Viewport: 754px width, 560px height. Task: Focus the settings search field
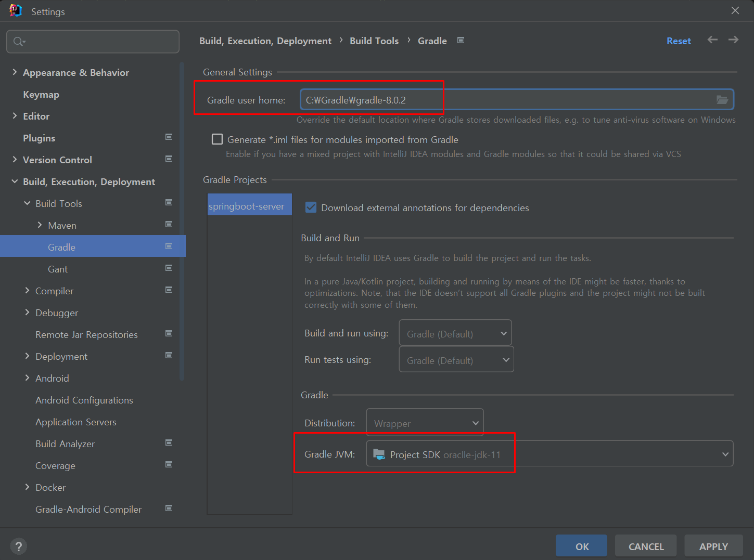[x=93, y=42]
